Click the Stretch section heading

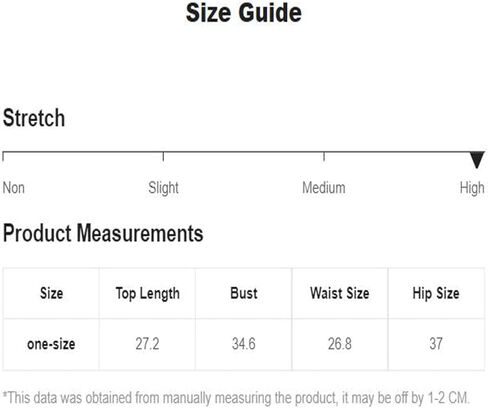point(34,118)
